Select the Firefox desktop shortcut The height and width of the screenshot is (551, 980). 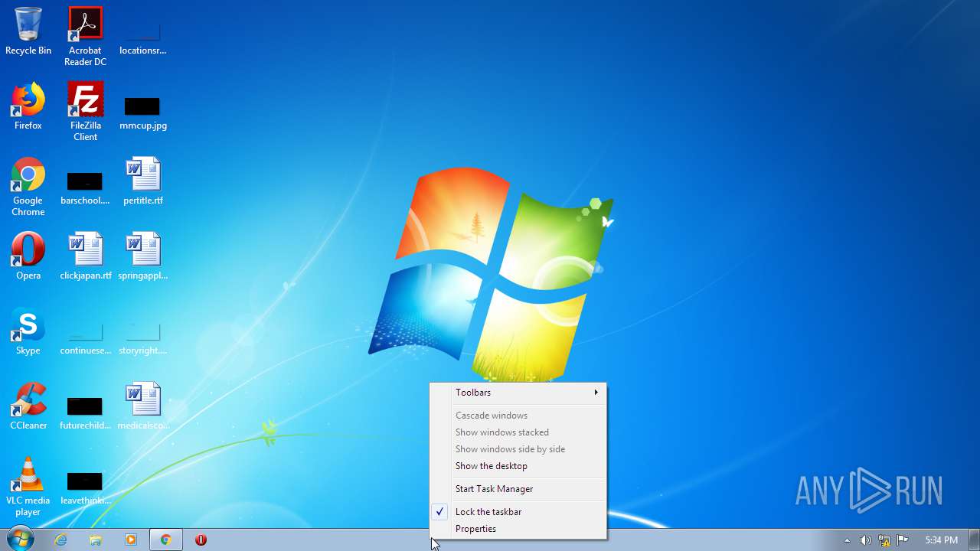point(28,106)
